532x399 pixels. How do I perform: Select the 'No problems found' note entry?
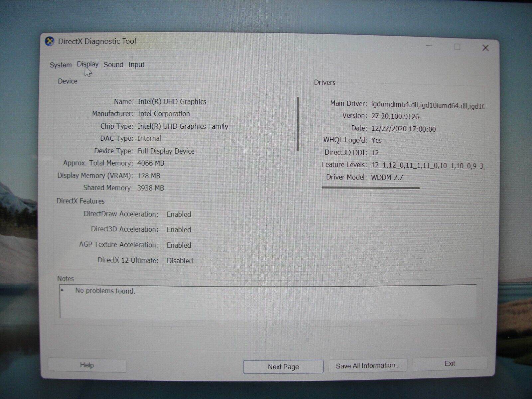(x=105, y=290)
